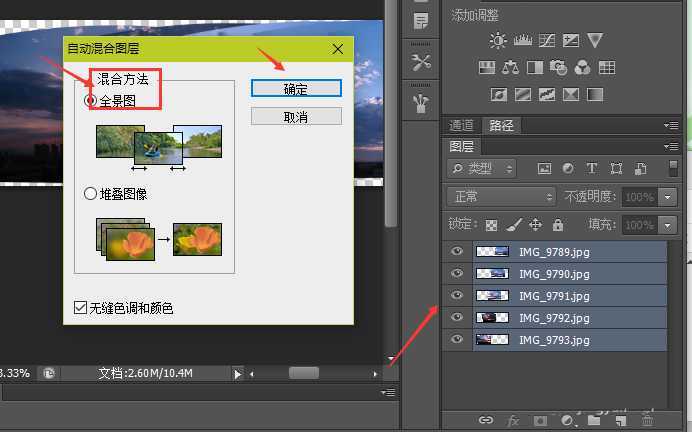Filter layers by type layers using T icon
692x432 pixels.
591,169
